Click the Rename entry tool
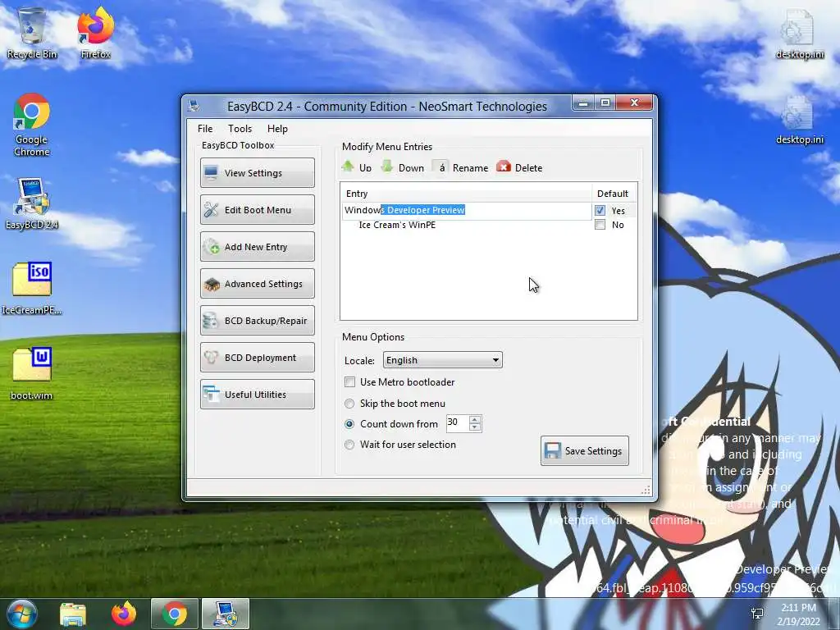This screenshot has width=840, height=630. 461,167
